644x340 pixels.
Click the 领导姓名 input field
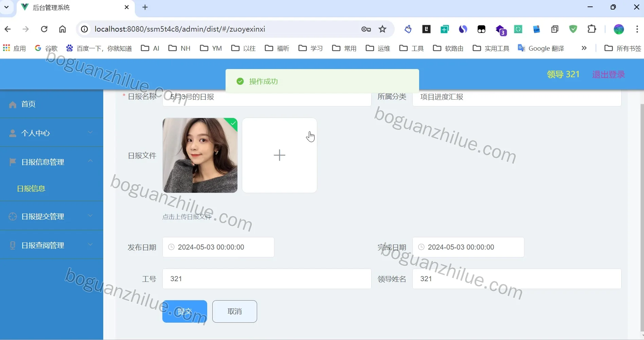pos(517,279)
